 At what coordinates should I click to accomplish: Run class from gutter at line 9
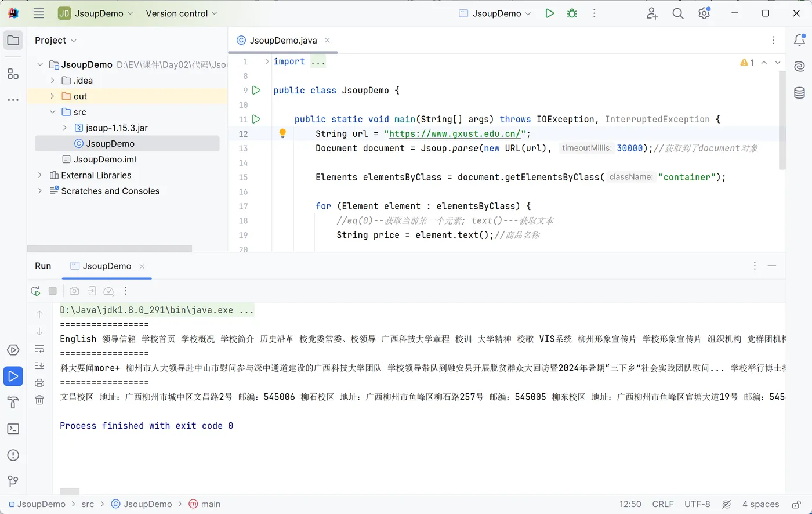[256, 90]
